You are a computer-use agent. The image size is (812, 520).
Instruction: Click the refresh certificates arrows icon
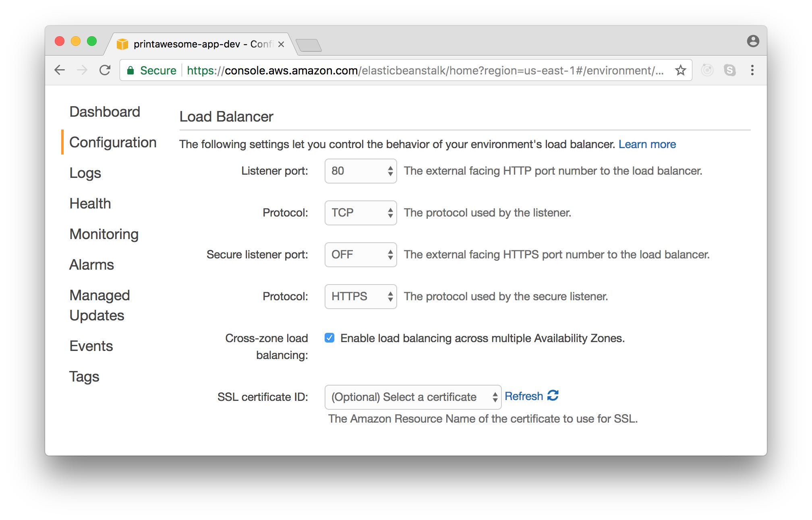553,396
